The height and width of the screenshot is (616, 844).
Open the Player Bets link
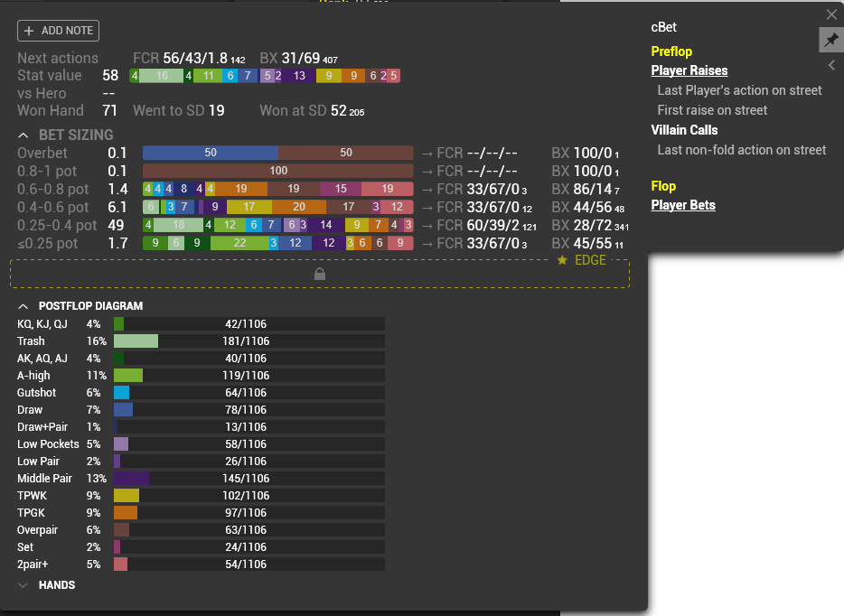click(683, 205)
